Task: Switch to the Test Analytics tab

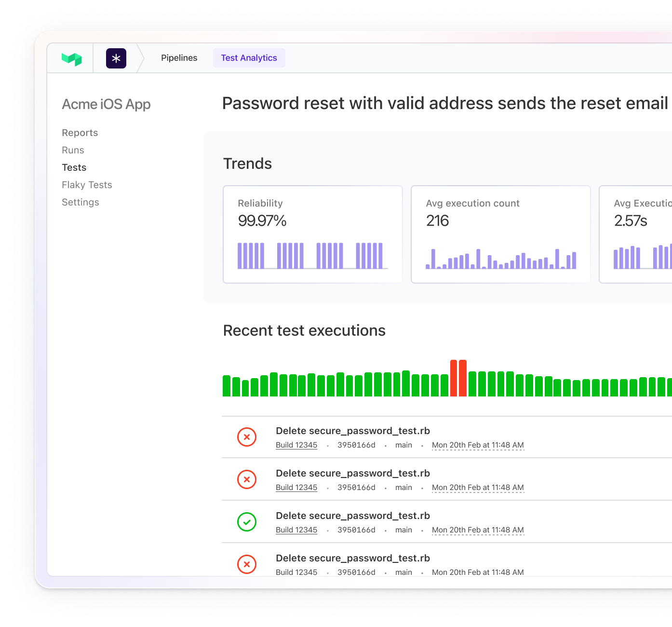Action: [249, 58]
